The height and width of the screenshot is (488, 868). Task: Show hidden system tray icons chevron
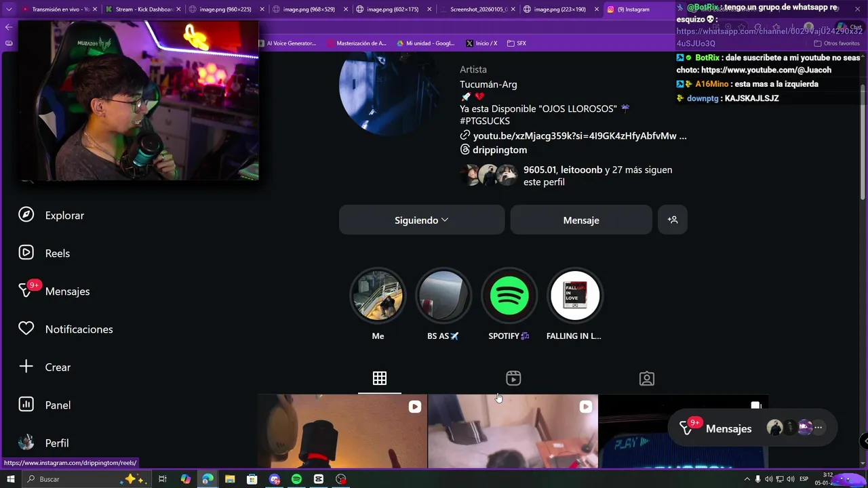(747, 479)
